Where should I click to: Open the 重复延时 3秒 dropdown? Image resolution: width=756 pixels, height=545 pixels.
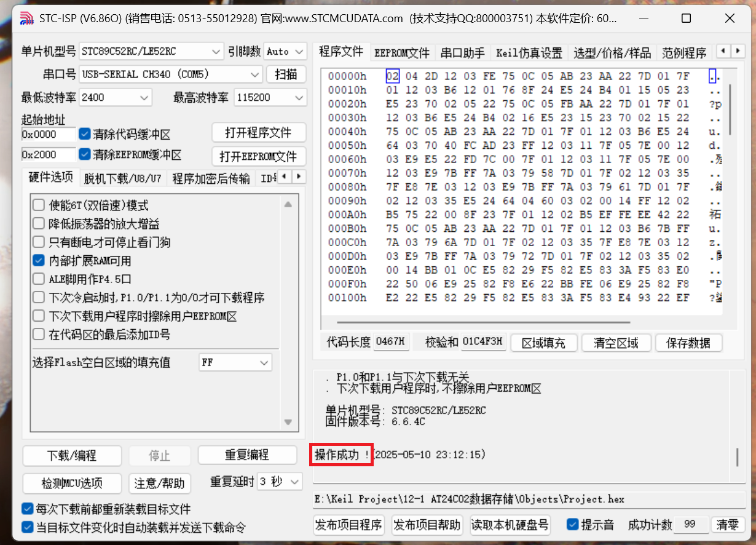(280, 482)
